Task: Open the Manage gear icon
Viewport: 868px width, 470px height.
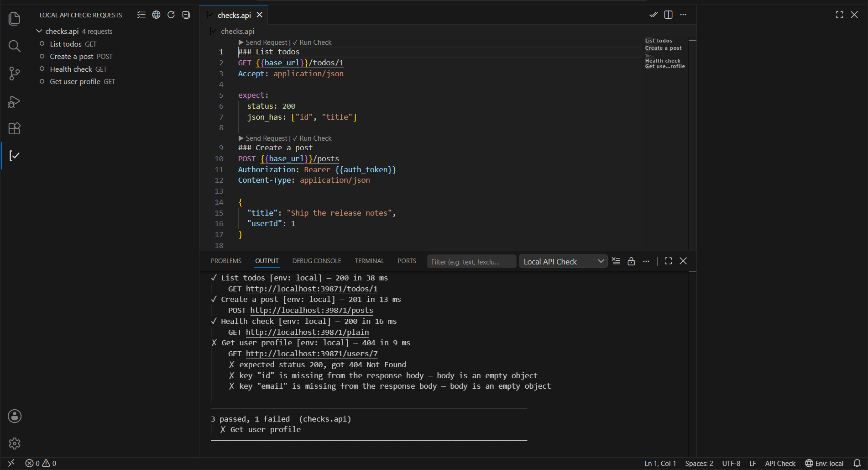Action: pyautogui.click(x=14, y=444)
